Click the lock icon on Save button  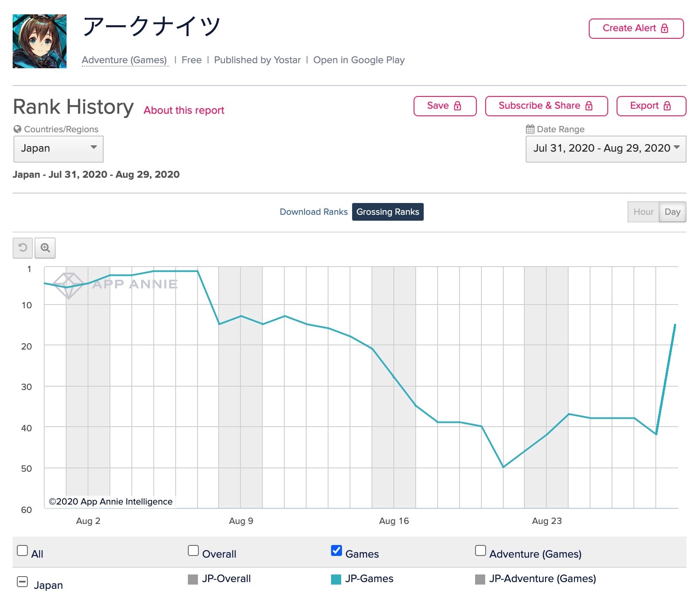[x=457, y=106]
